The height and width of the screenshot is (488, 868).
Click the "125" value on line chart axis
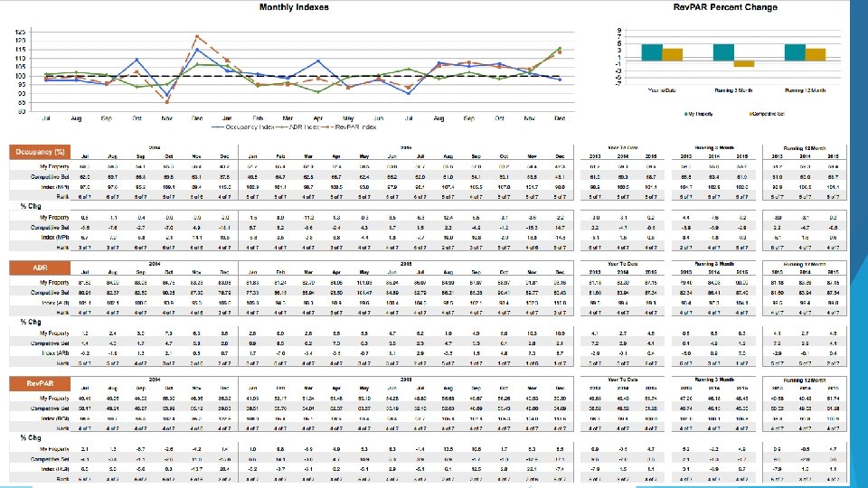[21, 33]
